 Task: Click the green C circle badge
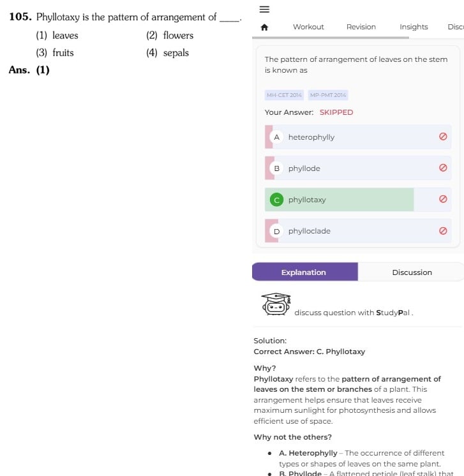276,200
